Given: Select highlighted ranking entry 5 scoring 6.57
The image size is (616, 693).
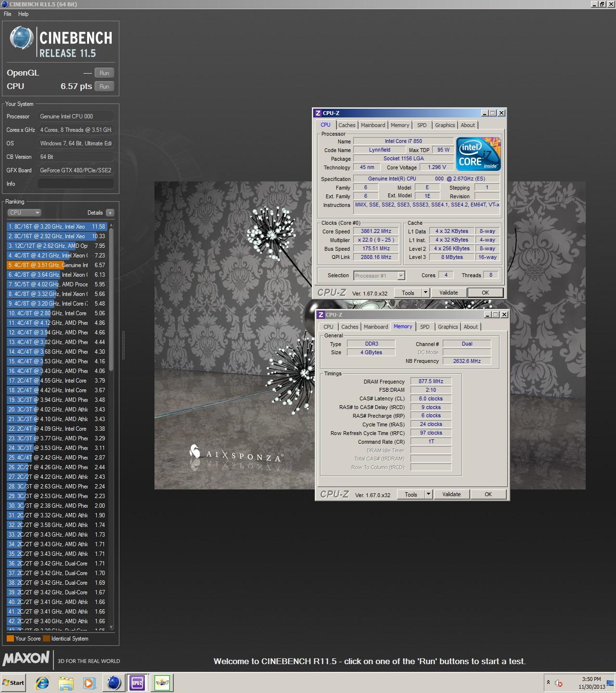Looking at the screenshot, I should [57, 265].
